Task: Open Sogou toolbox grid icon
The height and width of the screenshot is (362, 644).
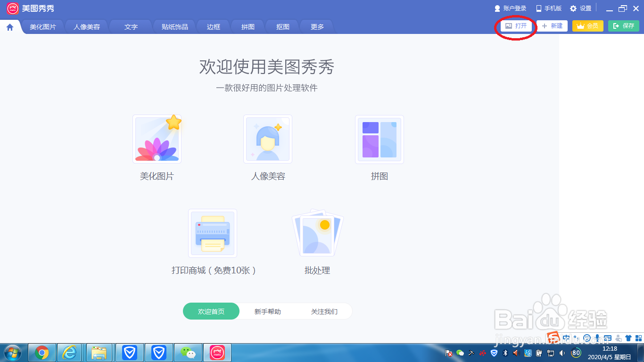Action: (638, 337)
